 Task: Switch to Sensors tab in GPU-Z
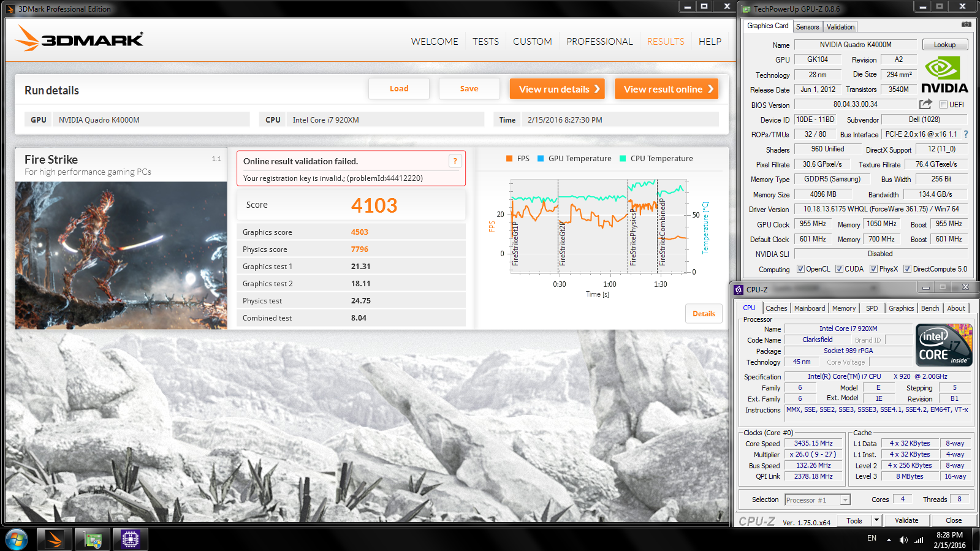coord(807,27)
